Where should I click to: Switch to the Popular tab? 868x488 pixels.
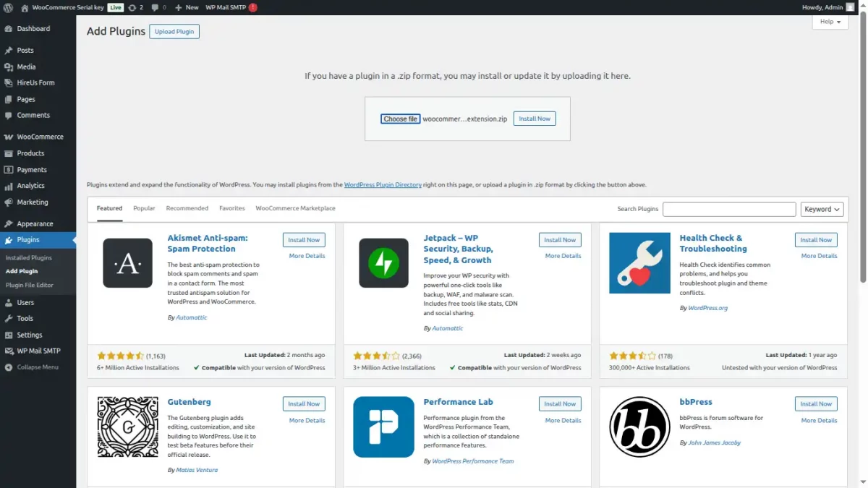click(x=144, y=208)
